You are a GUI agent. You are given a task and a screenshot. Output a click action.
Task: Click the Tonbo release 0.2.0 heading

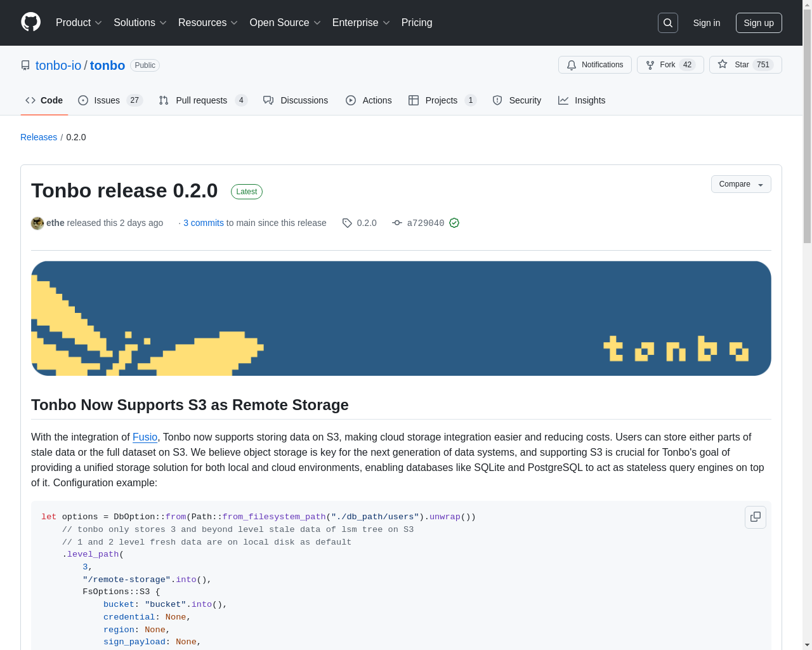click(124, 190)
